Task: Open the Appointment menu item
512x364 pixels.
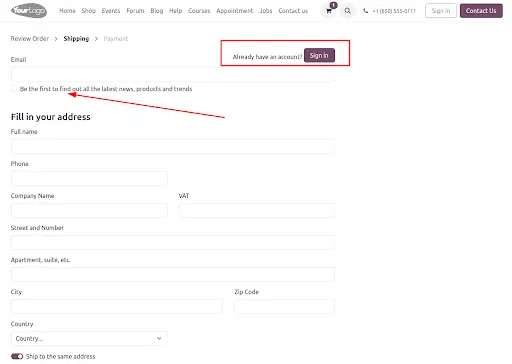Action: coord(235,11)
